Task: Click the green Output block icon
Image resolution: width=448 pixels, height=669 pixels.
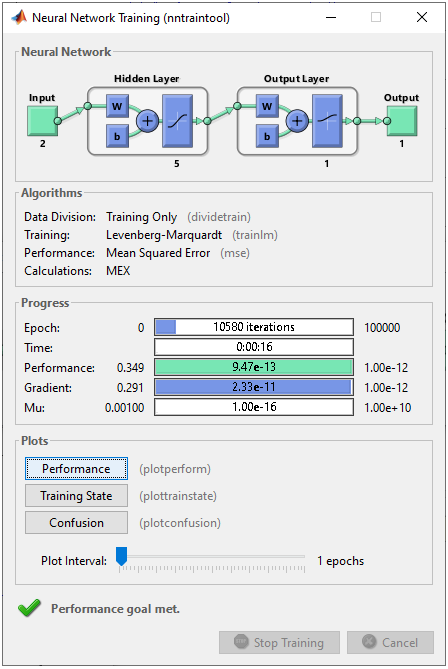Action: click(402, 121)
